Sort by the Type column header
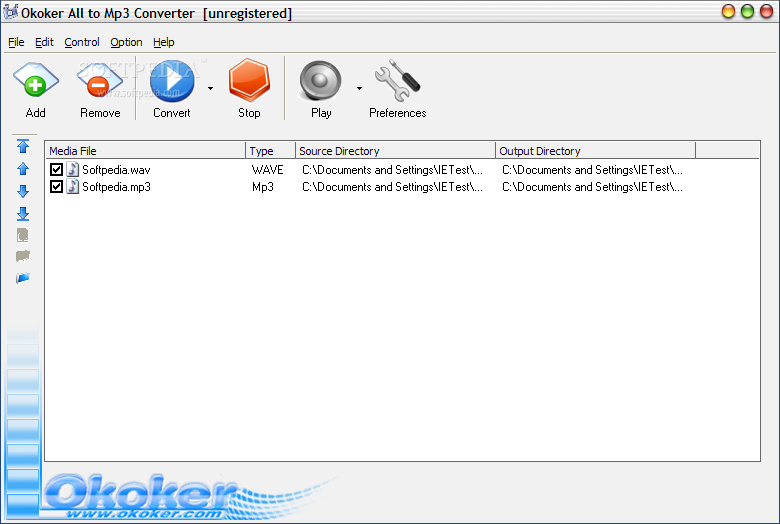 pyautogui.click(x=271, y=151)
